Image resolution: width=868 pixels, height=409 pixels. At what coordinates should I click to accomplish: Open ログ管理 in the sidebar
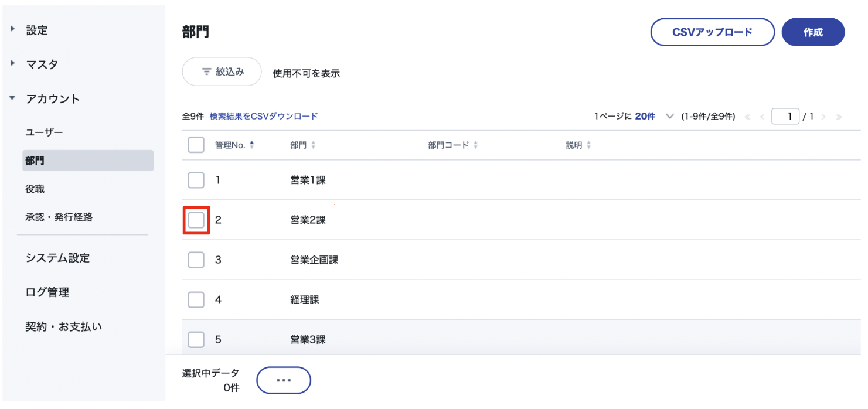pyautogui.click(x=47, y=292)
